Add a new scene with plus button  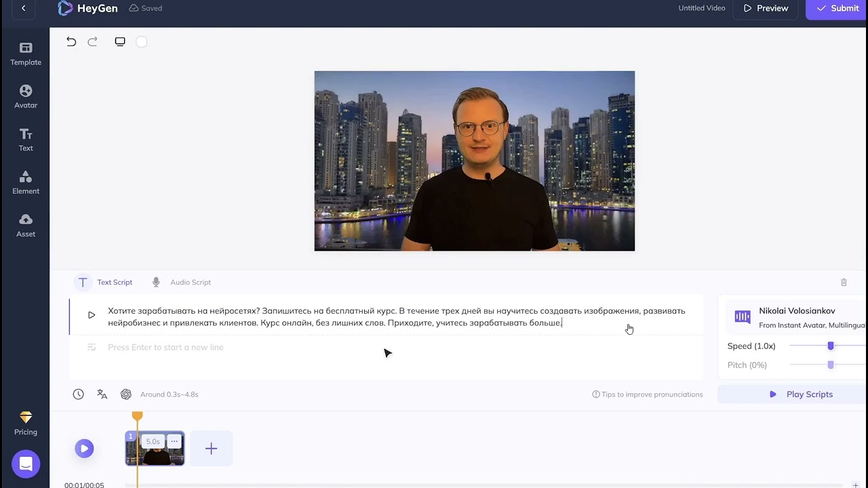pos(211,448)
